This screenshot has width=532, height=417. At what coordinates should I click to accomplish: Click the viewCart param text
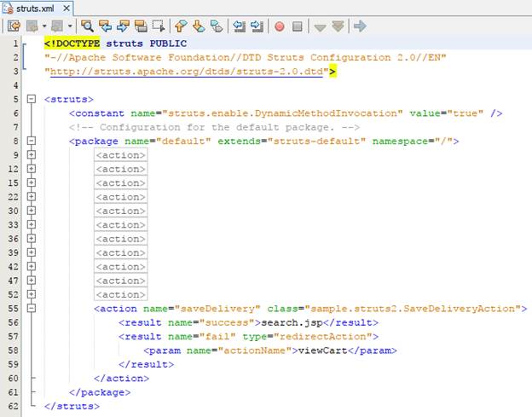pos(322,350)
